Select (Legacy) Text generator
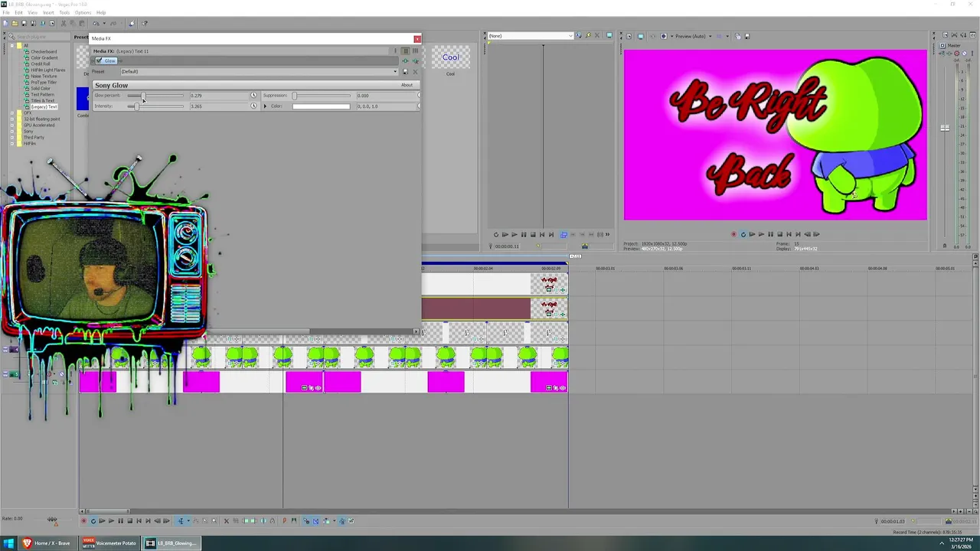Image resolution: width=980 pixels, height=551 pixels. [x=44, y=107]
